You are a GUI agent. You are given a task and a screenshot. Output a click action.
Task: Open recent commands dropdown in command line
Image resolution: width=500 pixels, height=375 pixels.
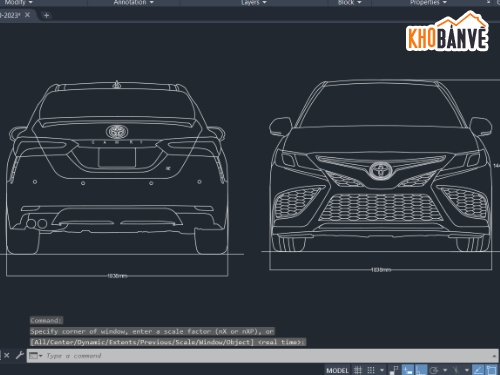click(x=36, y=356)
